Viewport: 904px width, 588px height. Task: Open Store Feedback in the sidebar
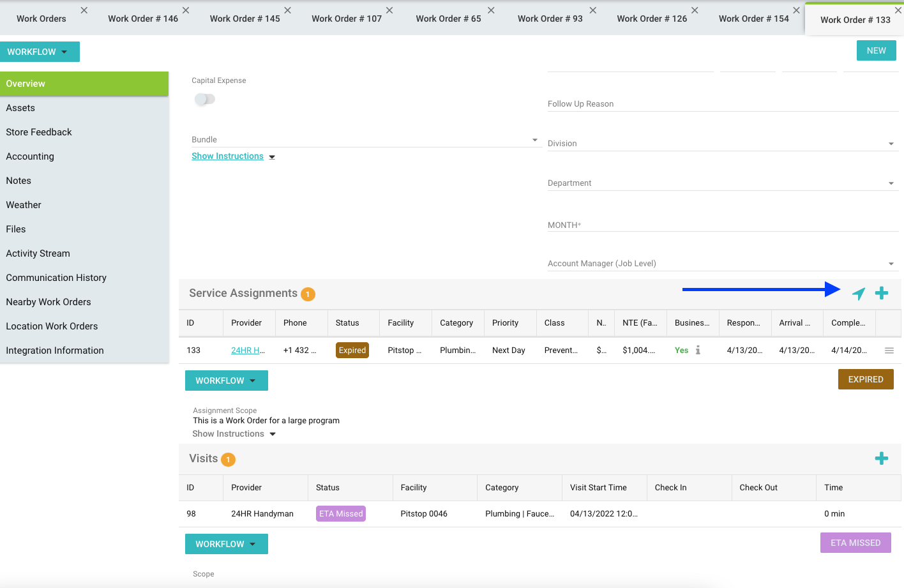click(x=84, y=132)
